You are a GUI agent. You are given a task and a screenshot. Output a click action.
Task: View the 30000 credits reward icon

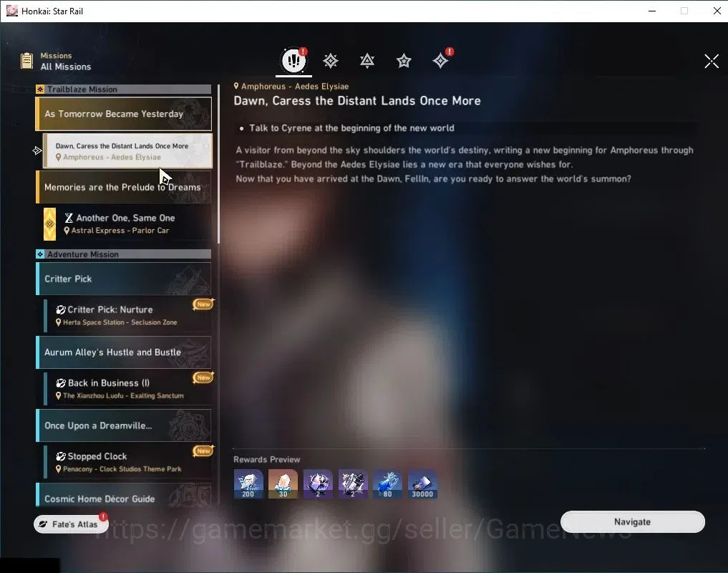pyautogui.click(x=422, y=483)
